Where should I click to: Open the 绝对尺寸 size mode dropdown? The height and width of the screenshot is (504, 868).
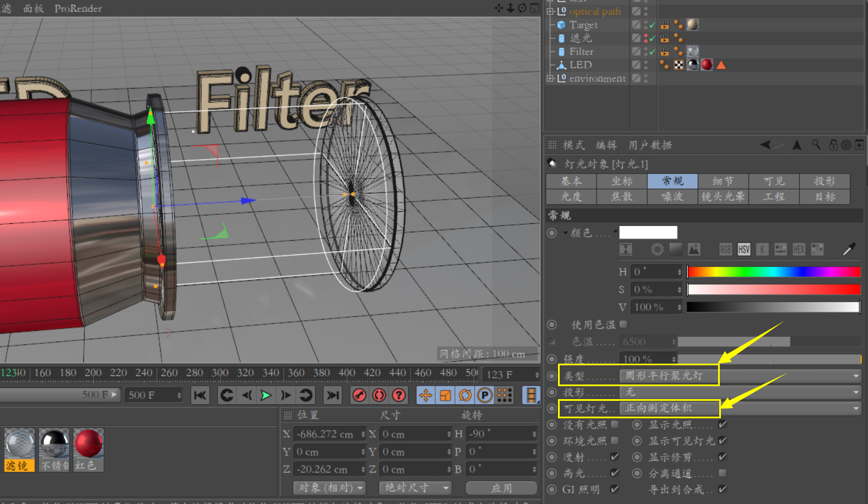[x=415, y=487]
